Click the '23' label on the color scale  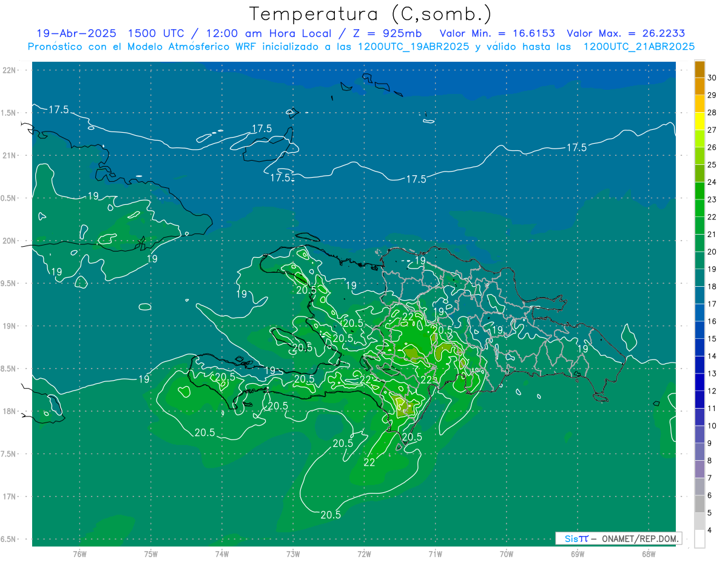(712, 199)
